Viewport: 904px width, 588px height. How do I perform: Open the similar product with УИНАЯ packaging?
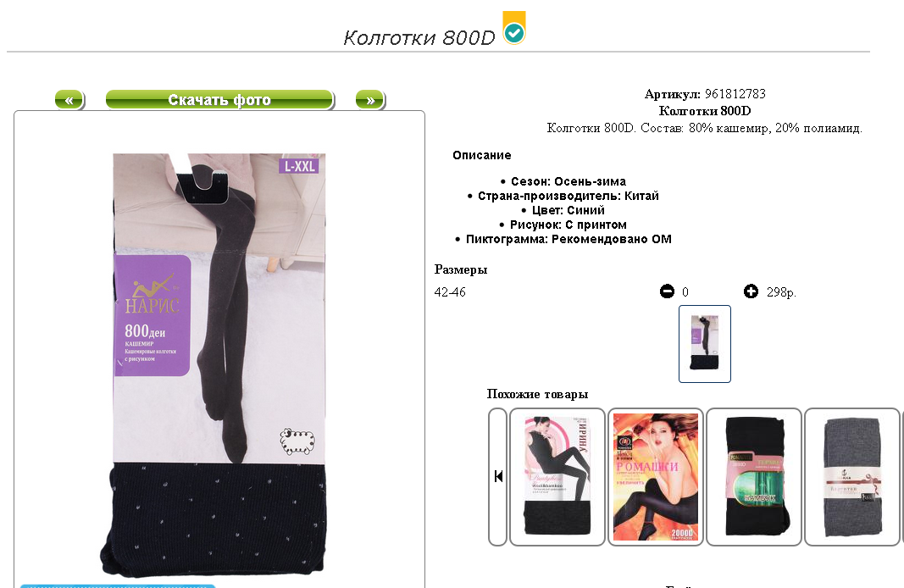(557, 477)
